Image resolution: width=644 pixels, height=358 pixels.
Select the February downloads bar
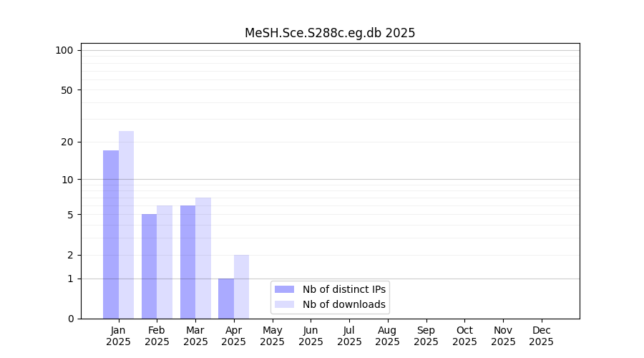165,262
